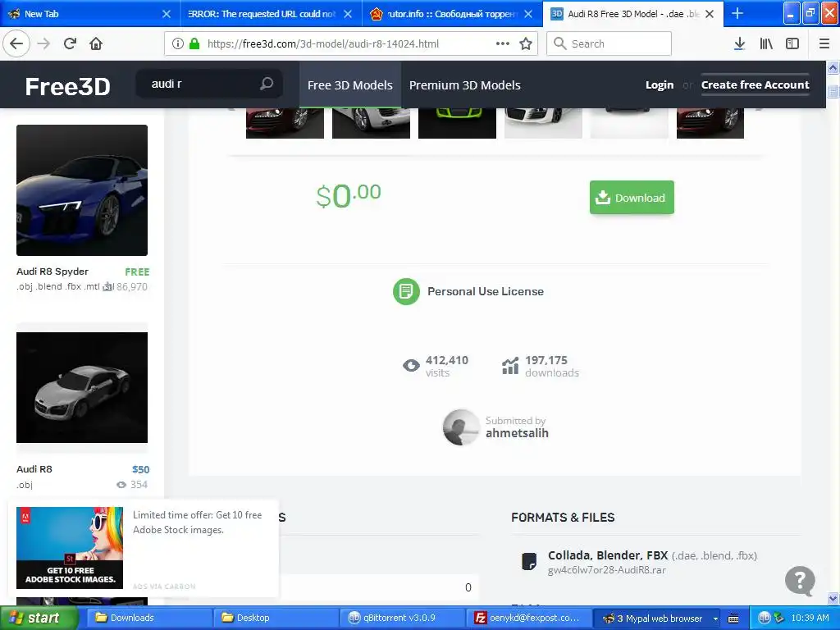Open the hamburger application menu
Image resolution: width=840 pixels, height=630 pixels.
click(824, 44)
